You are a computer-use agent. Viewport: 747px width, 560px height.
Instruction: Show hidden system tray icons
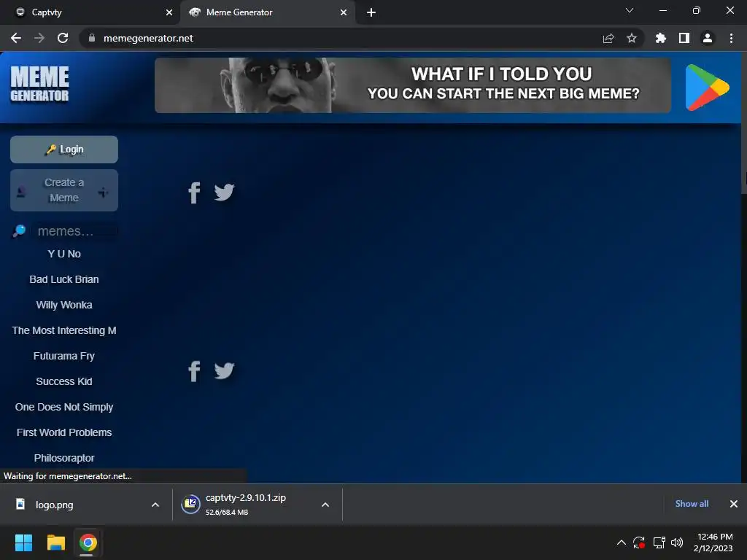point(622,542)
